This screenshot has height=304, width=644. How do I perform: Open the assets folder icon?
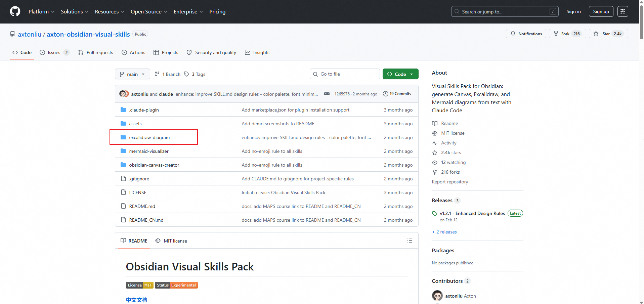coord(123,123)
